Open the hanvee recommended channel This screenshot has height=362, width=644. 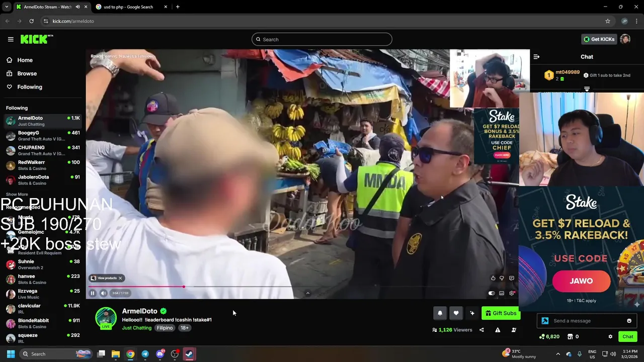coord(43,279)
